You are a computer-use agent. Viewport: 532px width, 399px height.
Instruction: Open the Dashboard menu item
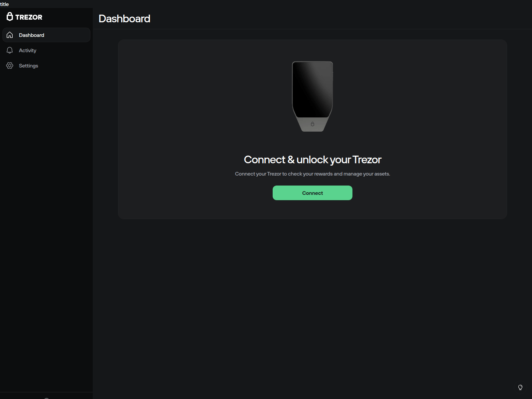click(32, 35)
